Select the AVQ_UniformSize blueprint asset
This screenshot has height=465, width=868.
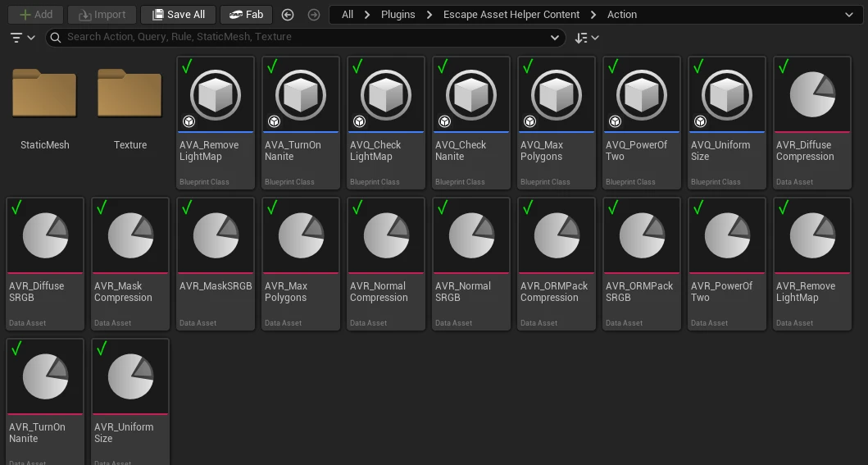coord(727,123)
